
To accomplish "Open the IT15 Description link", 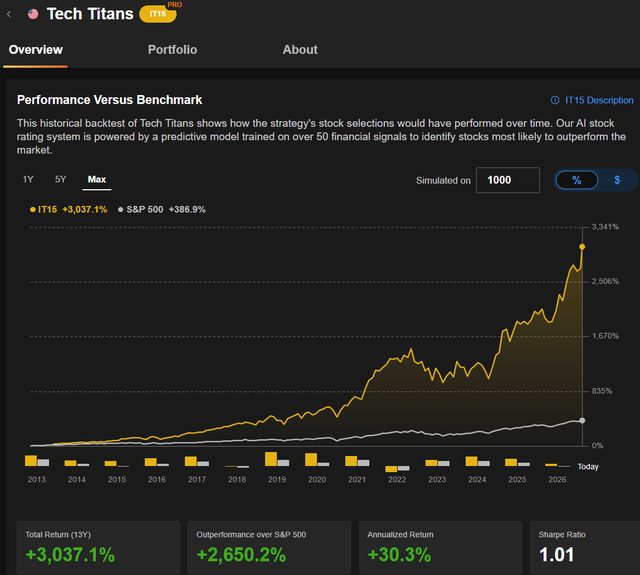I will click(598, 100).
